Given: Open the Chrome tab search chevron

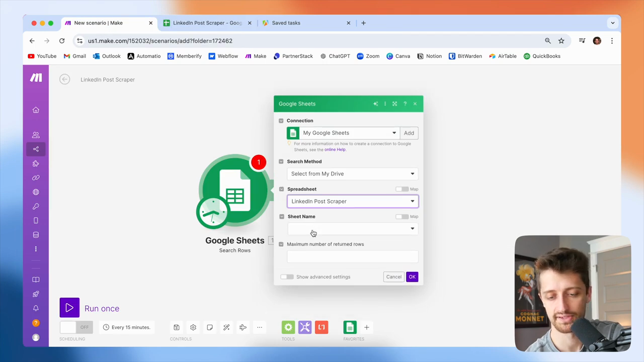Looking at the screenshot, I should pyautogui.click(x=612, y=23).
